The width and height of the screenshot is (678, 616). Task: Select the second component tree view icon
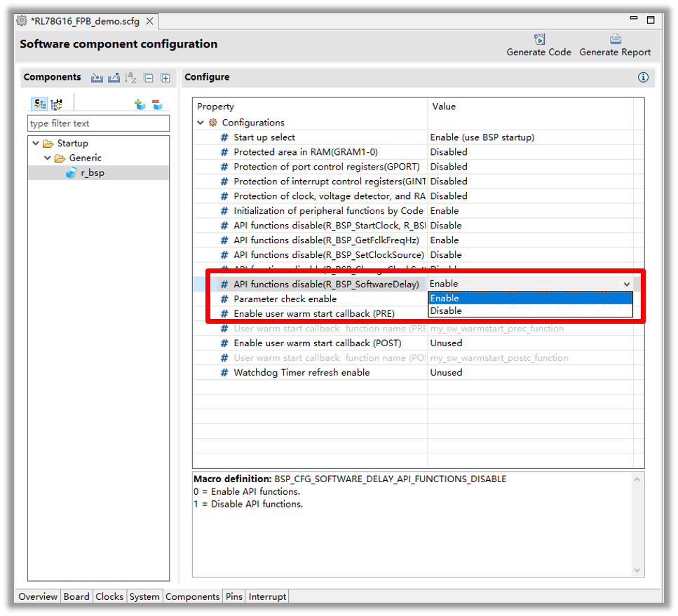57,104
